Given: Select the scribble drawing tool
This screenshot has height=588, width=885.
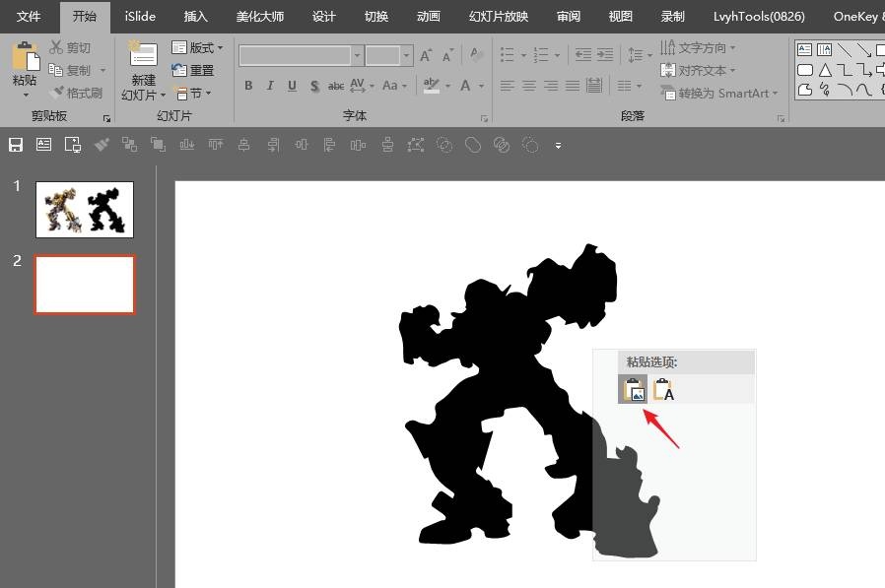Looking at the screenshot, I should [x=824, y=90].
